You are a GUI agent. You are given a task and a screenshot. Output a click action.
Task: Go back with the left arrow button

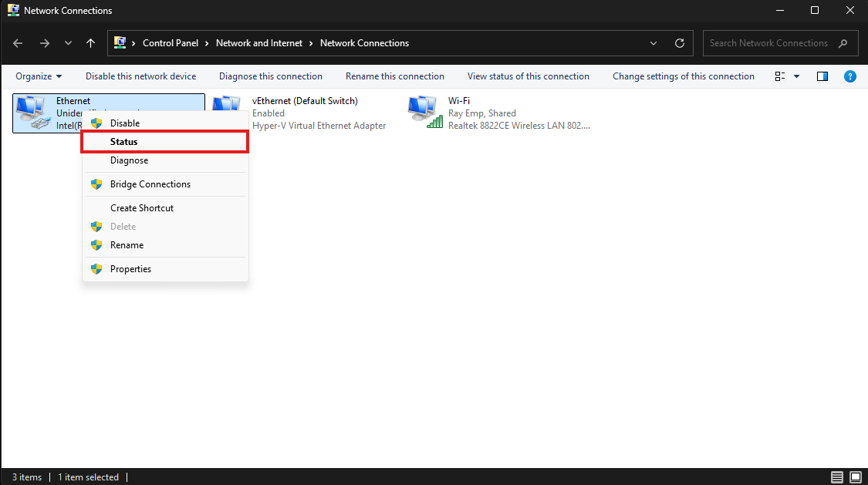pyautogui.click(x=18, y=43)
